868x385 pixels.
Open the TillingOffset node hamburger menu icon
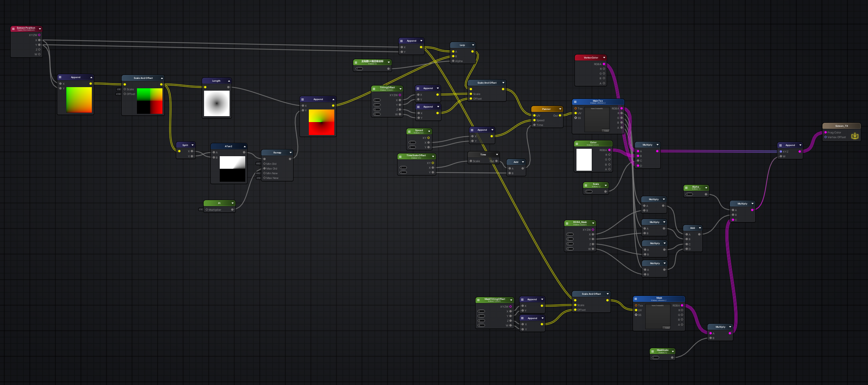[374, 89]
